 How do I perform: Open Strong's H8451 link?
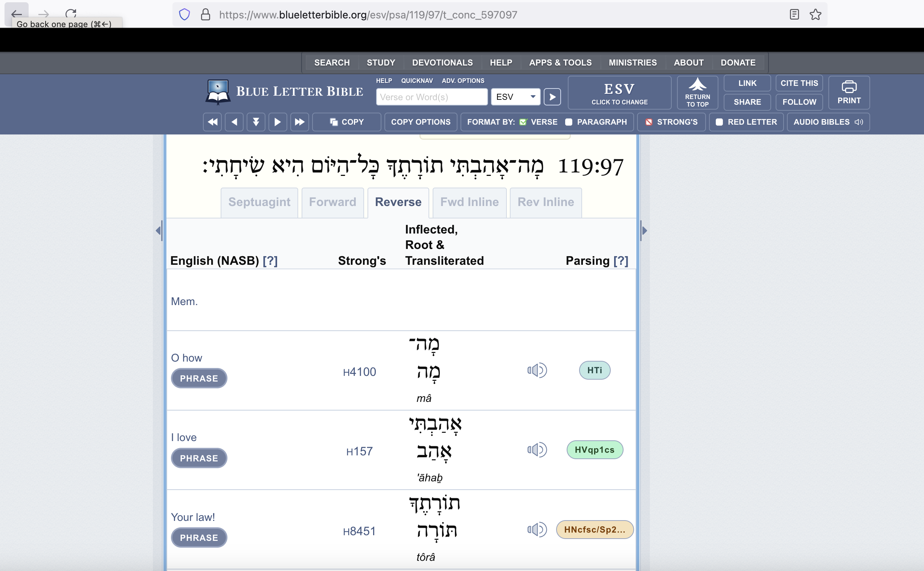[359, 531]
